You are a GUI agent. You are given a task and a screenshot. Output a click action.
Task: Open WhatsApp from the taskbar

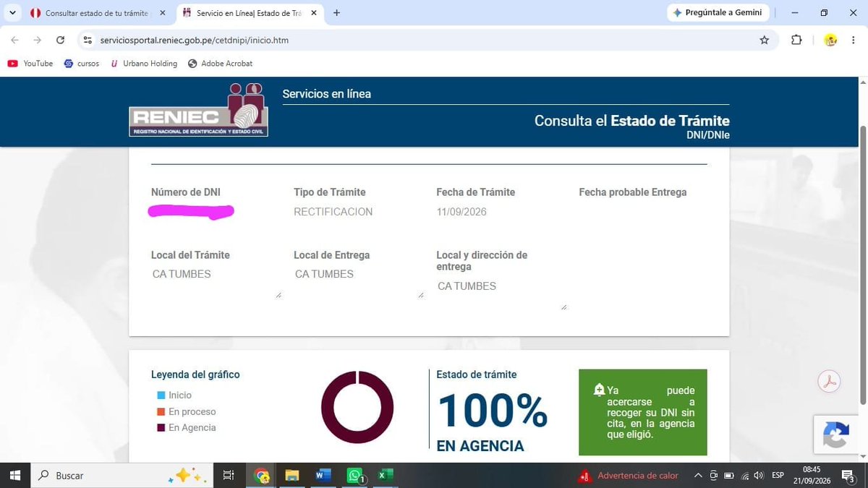pos(354,475)
